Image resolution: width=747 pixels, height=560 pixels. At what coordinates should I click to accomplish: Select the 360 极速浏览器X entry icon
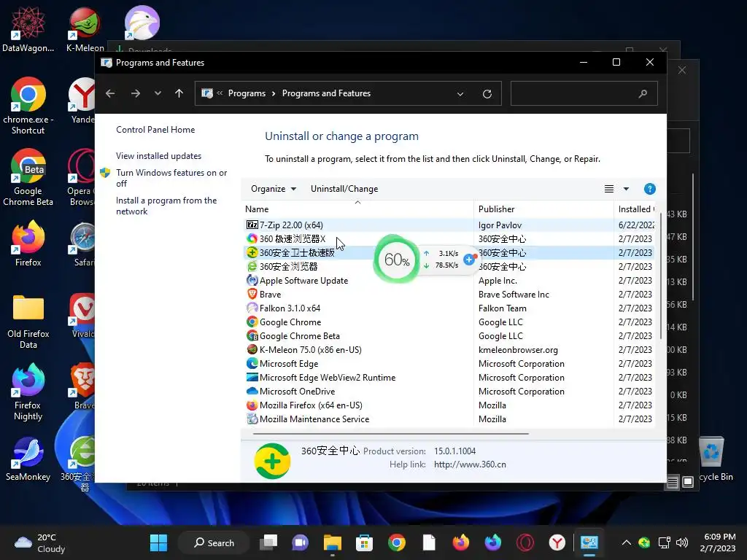(x=252, y=238)
